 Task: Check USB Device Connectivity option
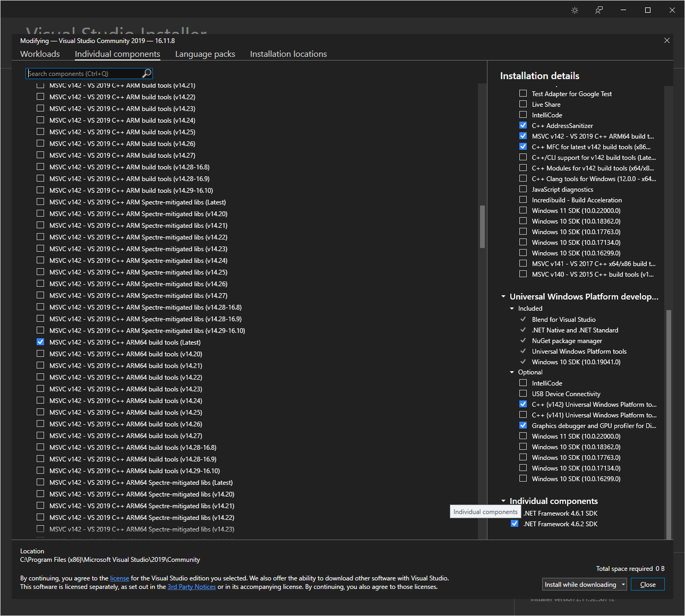pos(523,393)
